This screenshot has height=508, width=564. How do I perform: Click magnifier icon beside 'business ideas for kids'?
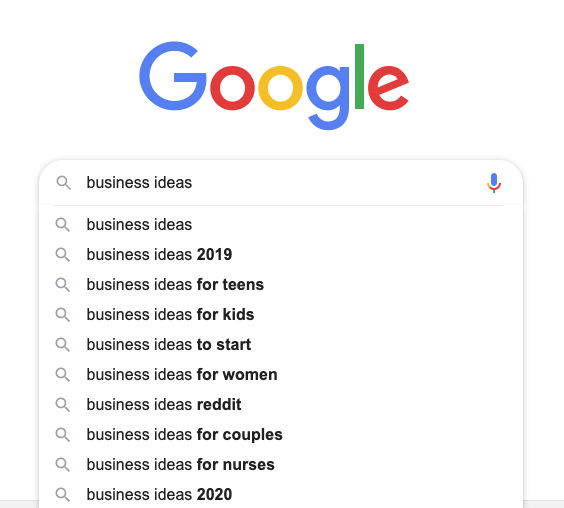[x=63, y=314]
